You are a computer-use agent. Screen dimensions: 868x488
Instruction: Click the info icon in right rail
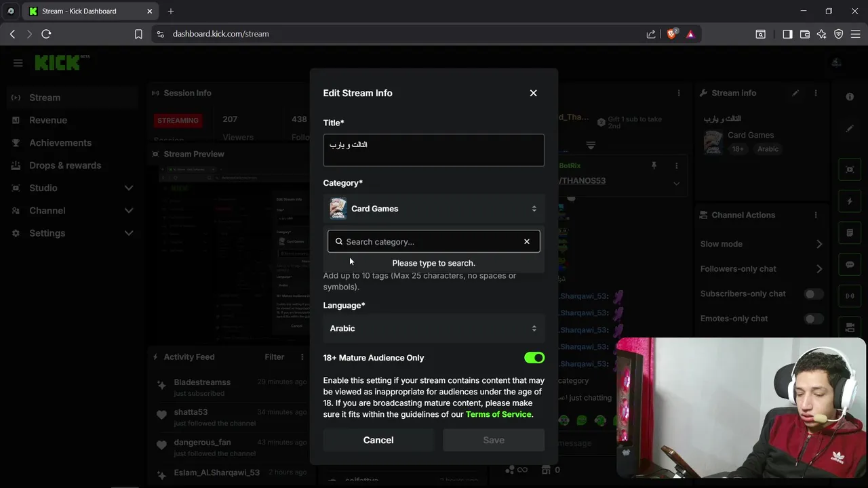850,97
